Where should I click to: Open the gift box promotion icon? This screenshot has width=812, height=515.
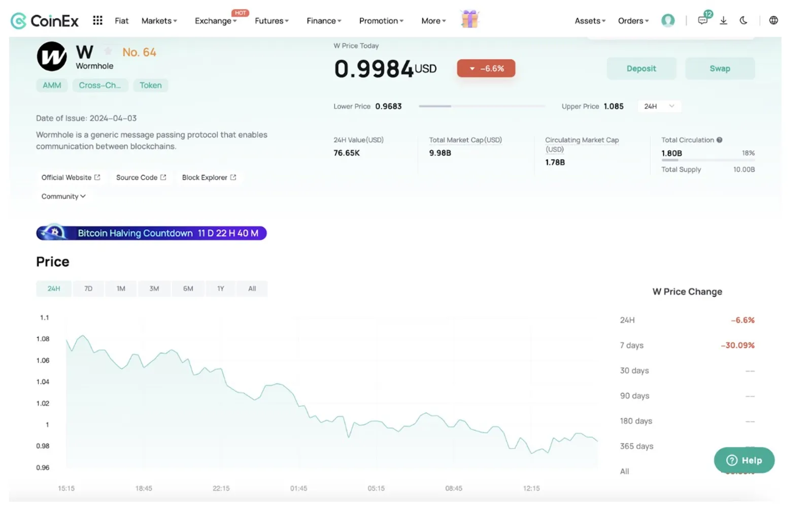(x=470, y=19)
